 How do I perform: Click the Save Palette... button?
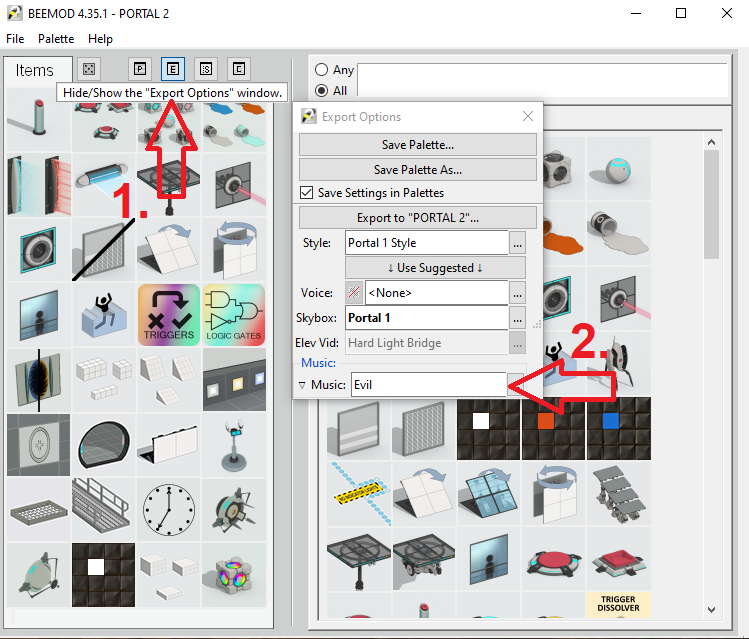point(418,145)
